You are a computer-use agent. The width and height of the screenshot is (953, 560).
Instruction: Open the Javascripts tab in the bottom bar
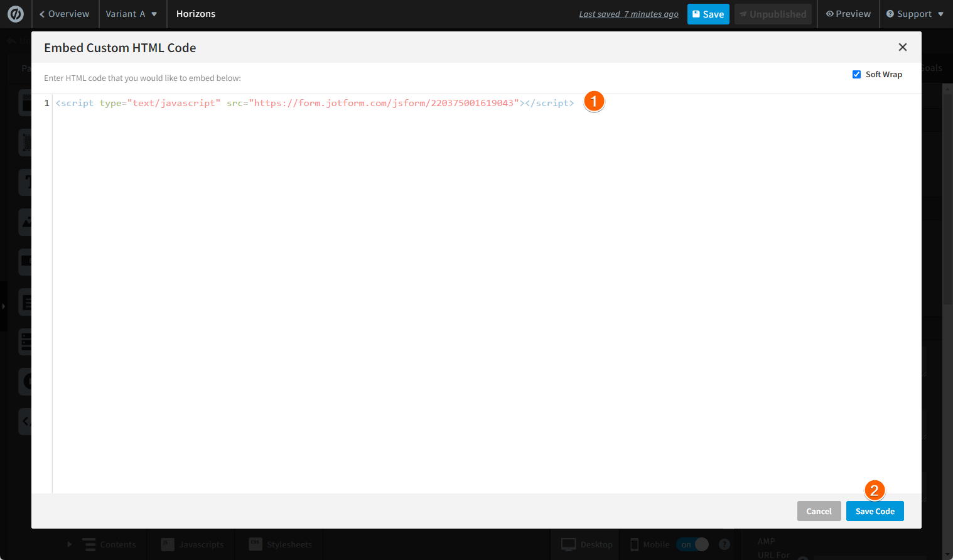192,544
